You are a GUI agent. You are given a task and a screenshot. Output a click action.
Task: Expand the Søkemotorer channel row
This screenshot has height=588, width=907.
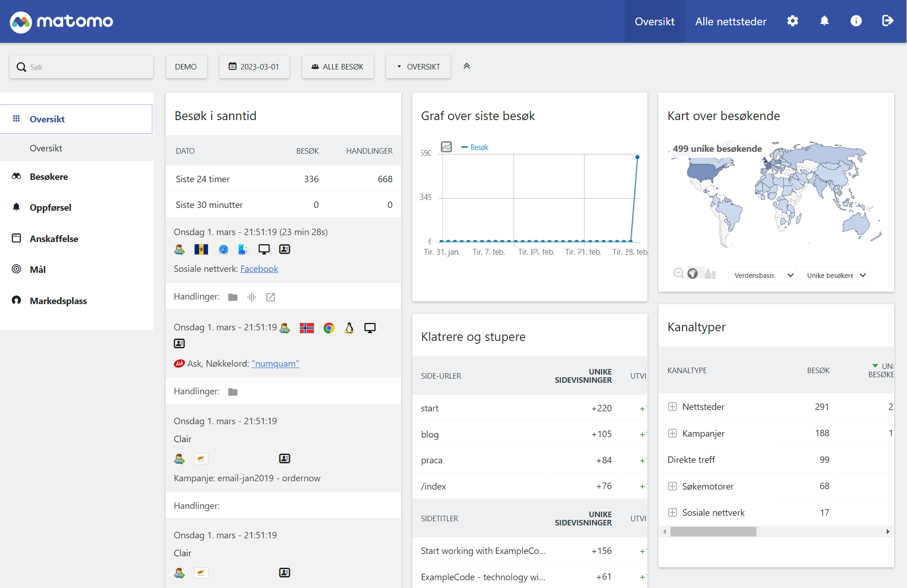coord(672,486)
